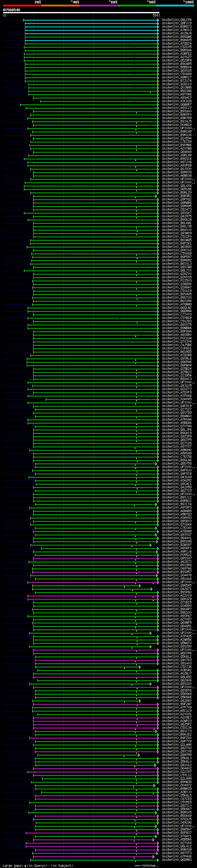Select hit UniRef100_B9ICT4
Screen dimensions: 197x868
(176, 504)
